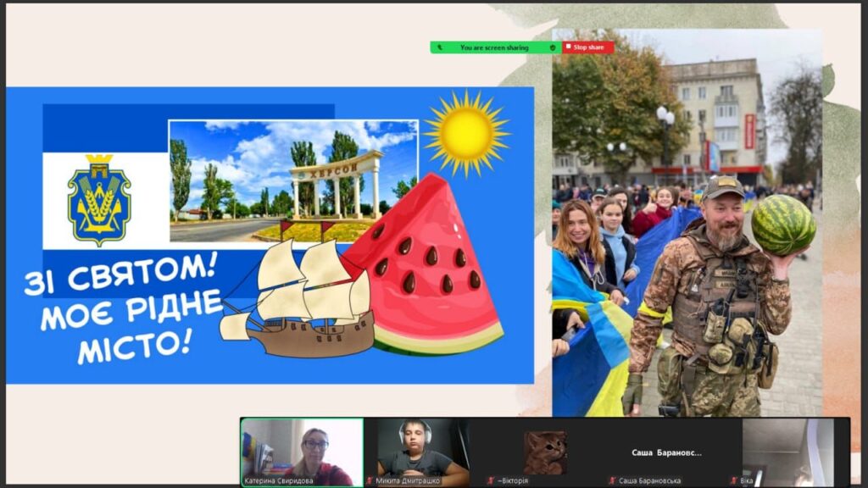The height and width of the screenshot is (488, 868).
Task: Click the Катерина Свиридова name label
Action: pos(278,481)
